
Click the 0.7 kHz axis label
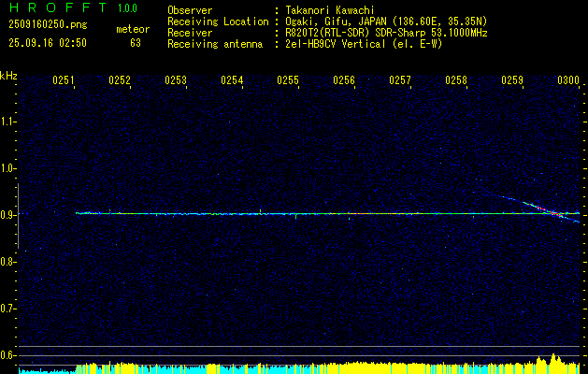(x=7, y=309)
